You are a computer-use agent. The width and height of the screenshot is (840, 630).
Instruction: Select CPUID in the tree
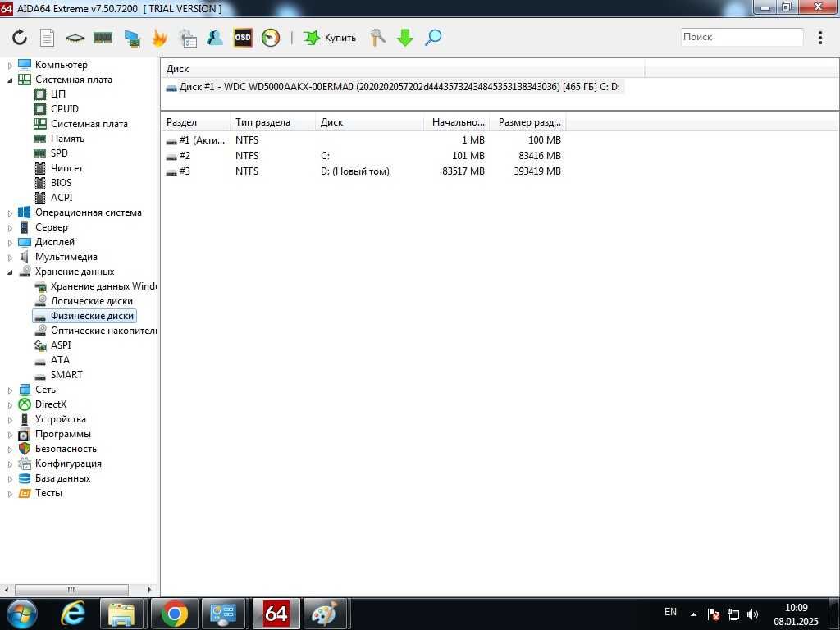pyautogui.click(x=64, y=109)
